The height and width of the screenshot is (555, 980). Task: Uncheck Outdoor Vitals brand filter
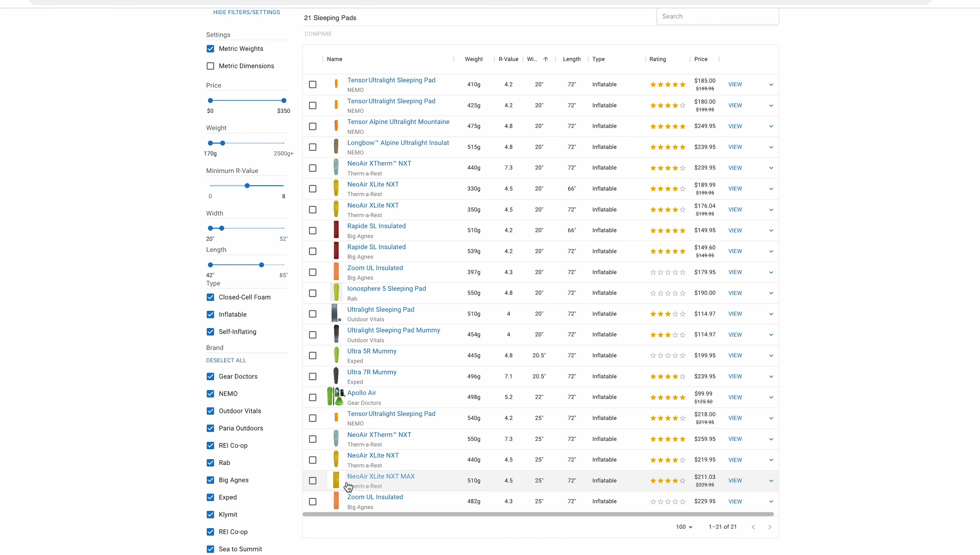(x=210, y=411)
